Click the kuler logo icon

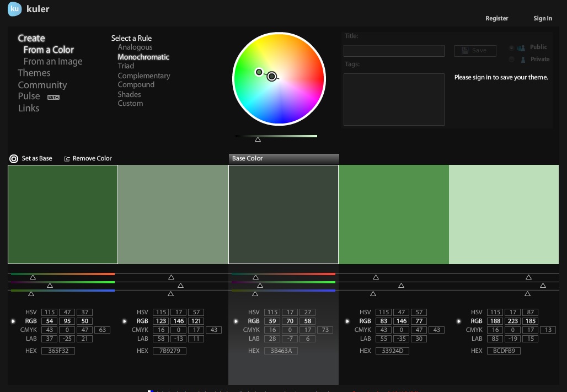tap(14, 9)
